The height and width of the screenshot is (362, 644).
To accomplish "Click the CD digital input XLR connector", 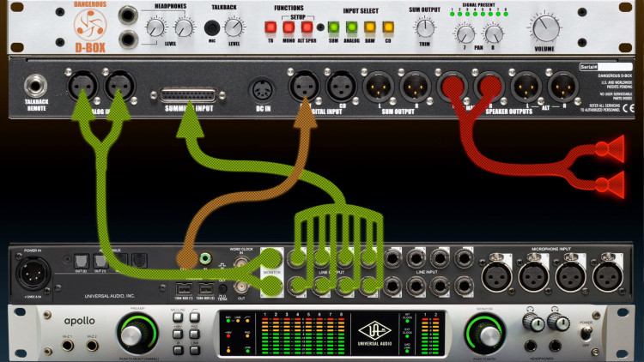I will (342, 86).
